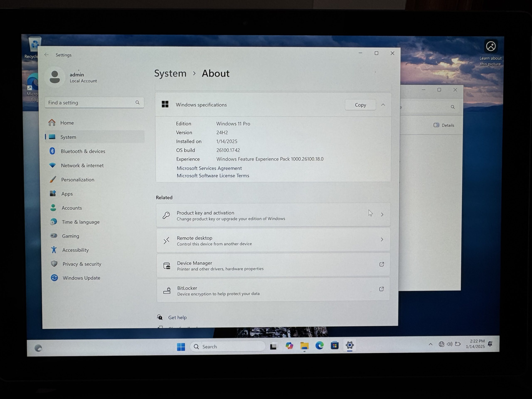532x399 pixels.
Task: Select the Version value 24H2
Action: tap(222, 133)
